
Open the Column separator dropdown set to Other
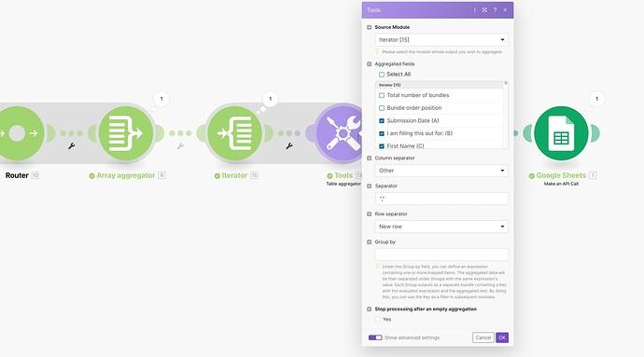tap(441, 171)
